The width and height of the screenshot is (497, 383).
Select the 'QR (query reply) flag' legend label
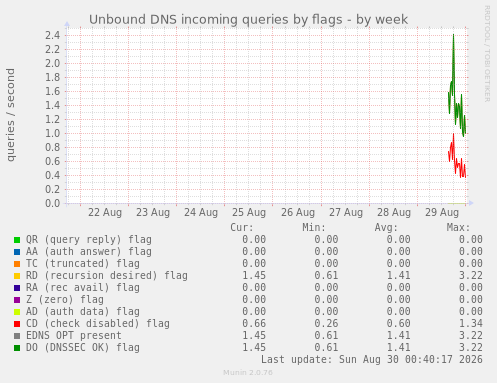[x=89, y=240]
